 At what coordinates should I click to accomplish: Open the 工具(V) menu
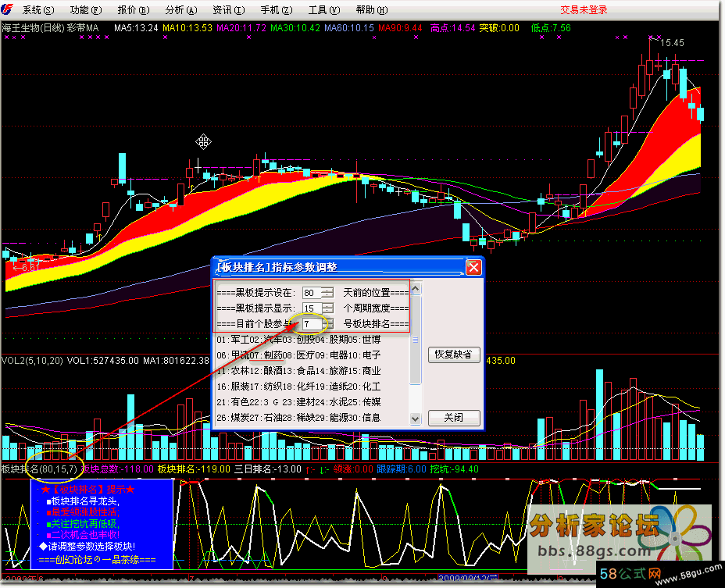(x=323, y=9)
